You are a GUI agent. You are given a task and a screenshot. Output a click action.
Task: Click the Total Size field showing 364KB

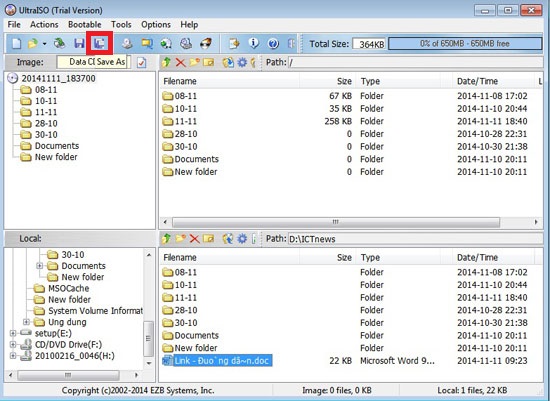coord(369,44)
